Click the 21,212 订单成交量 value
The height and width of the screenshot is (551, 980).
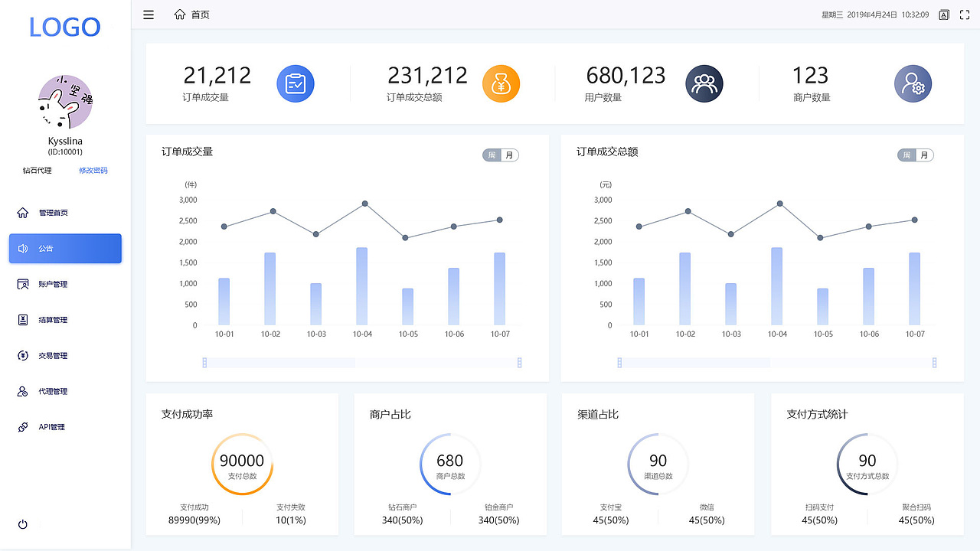(x=217, y=75)
